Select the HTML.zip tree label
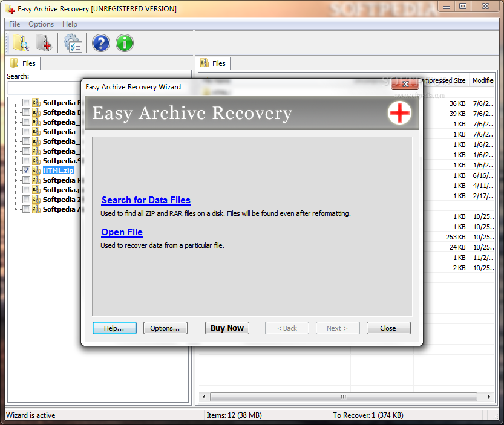 tap(58, 170)
